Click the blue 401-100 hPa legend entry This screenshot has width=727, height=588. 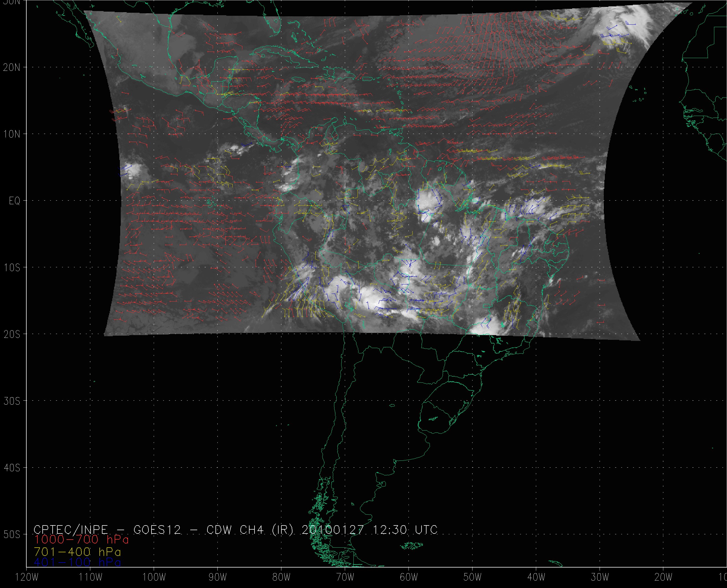click(x=77, y=562)
